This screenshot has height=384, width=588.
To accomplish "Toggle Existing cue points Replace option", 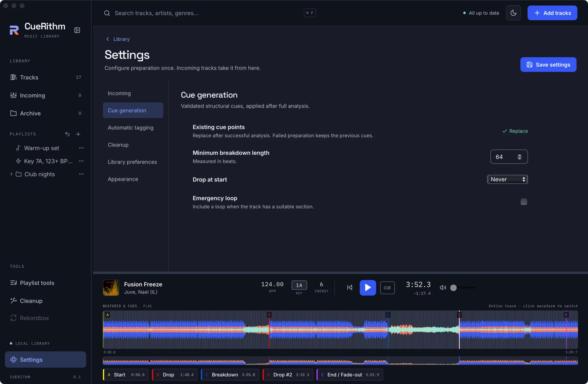I will click(515, 131).
